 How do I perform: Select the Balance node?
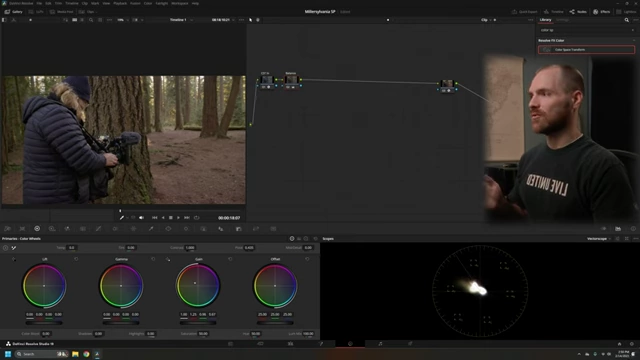tap(291, 80)
